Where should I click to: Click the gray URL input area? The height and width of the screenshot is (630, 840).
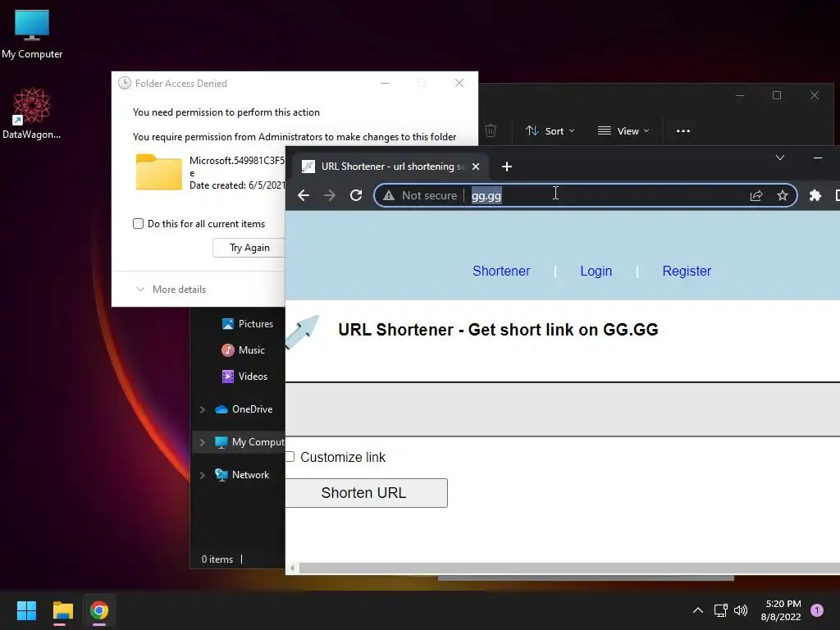pos(563,409)
